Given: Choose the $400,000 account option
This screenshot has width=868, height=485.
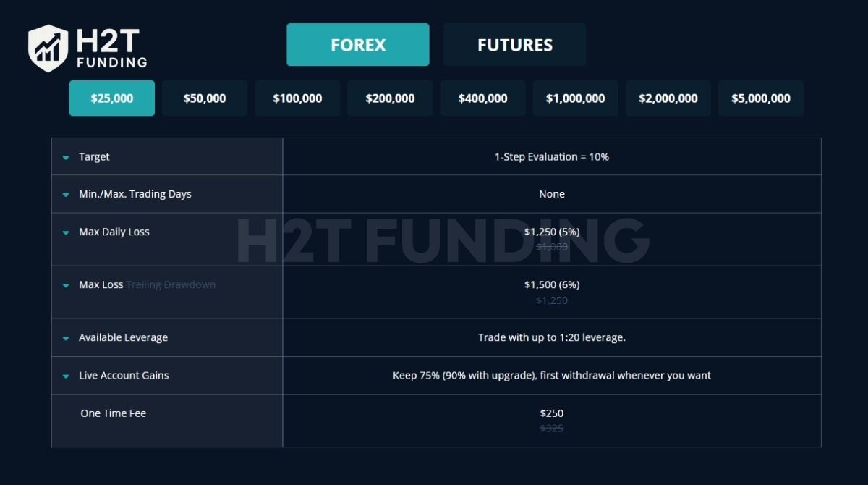Looking at the screenshot, I should 482,98.
